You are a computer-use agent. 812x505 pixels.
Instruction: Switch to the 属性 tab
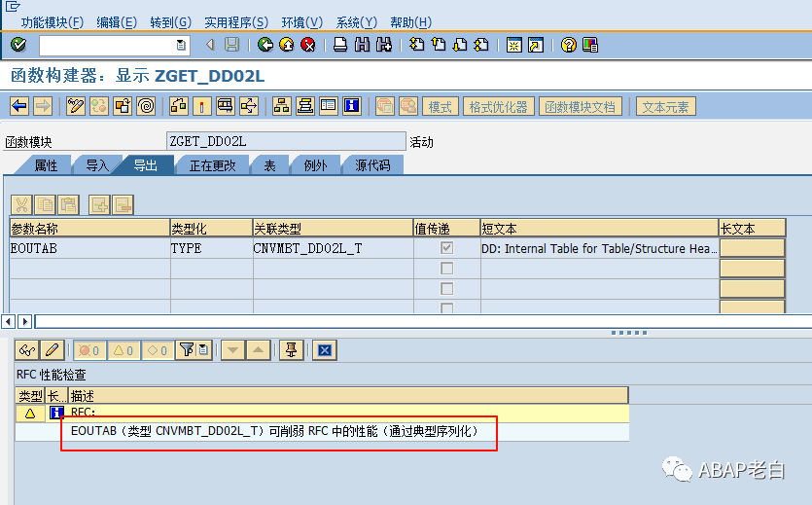click(x=46, y=165)
